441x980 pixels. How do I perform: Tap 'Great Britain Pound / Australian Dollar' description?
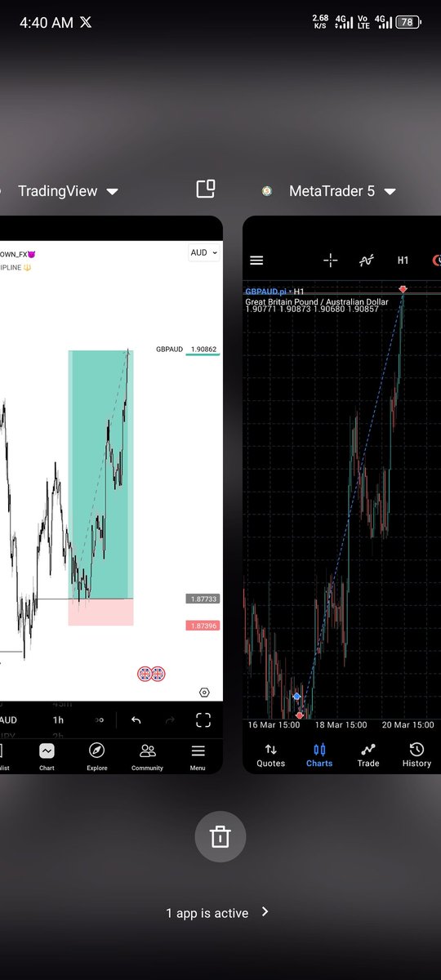[317, 301]
